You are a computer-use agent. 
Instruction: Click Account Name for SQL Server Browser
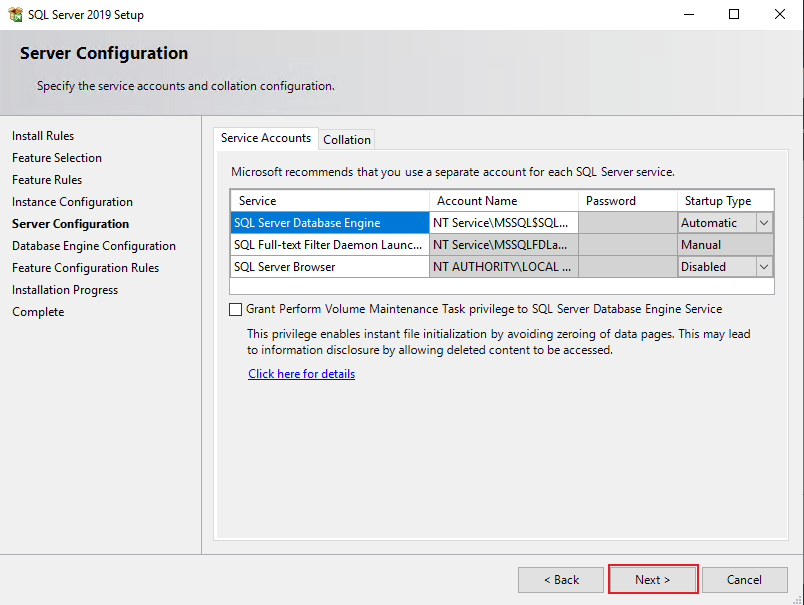pyautogui.click(x=503, y=267)
